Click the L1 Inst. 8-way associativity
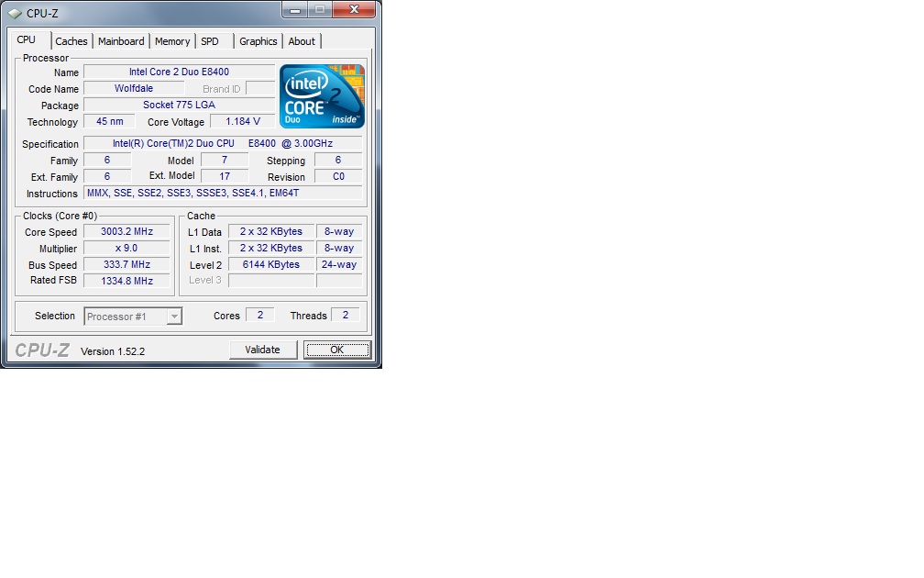Viewport: 924px width, 578px height. pyautogui.click(x=339, y=249)
